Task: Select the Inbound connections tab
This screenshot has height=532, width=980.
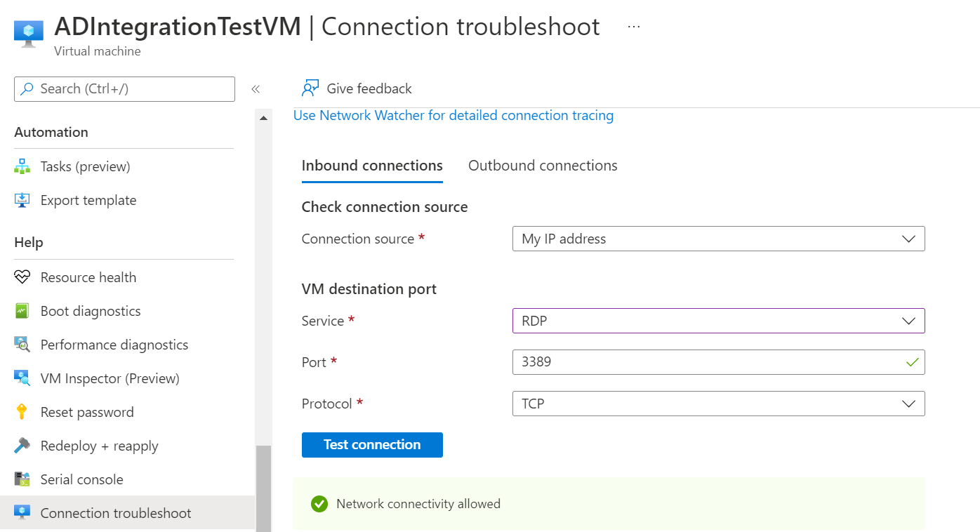Action: pyautogui.click(x=372, y=166)
